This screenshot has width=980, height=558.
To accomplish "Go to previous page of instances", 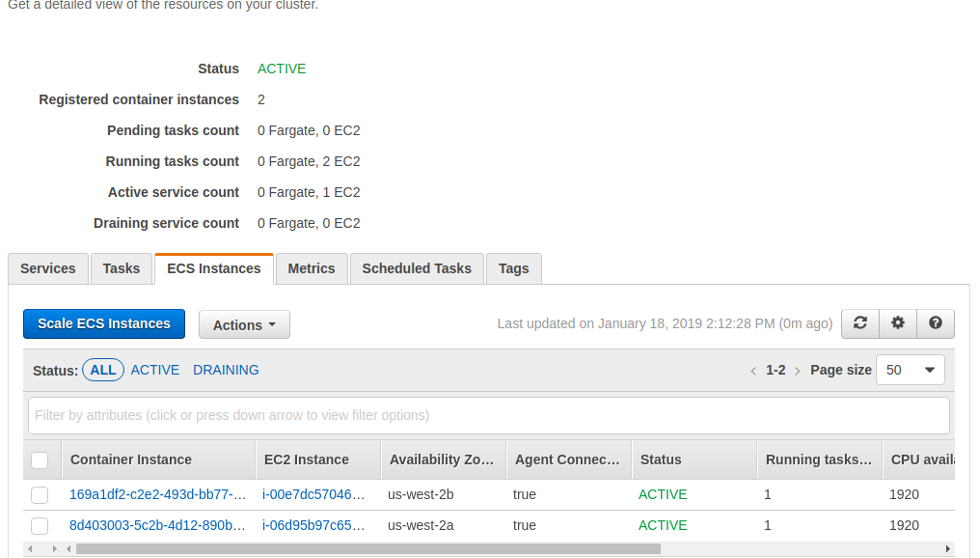I will pos(753,371).
